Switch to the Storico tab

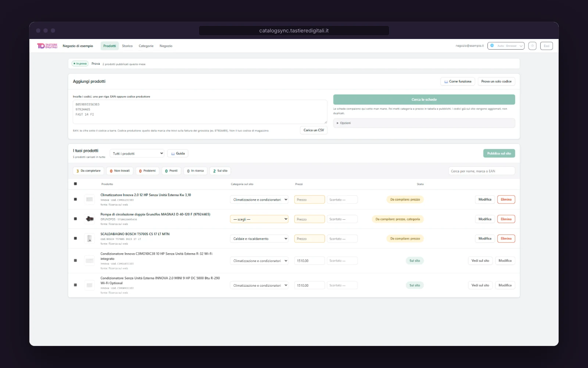coord(127,46)
